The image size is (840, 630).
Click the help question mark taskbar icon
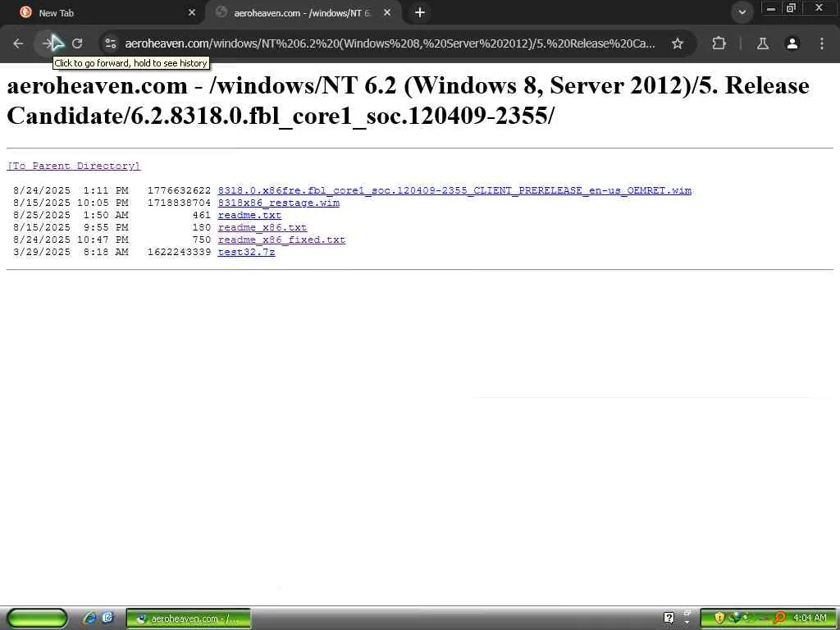click(669, 619)
